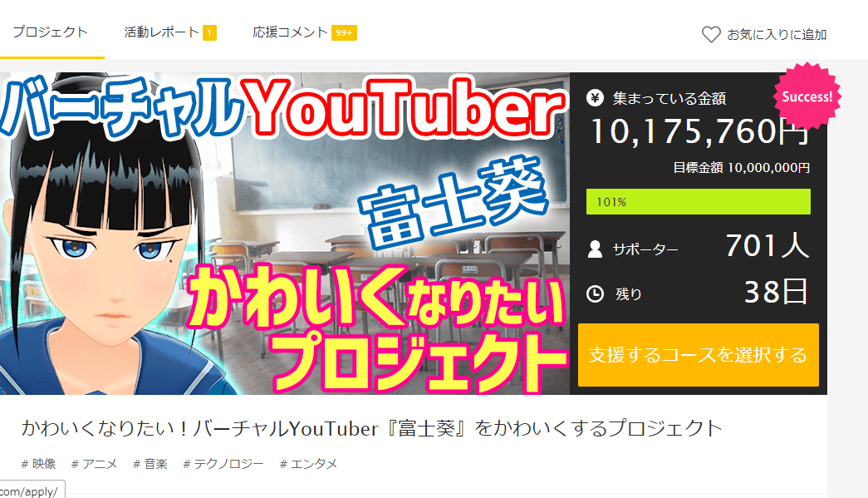Click the green 101% progress bar

click(698, 202)
